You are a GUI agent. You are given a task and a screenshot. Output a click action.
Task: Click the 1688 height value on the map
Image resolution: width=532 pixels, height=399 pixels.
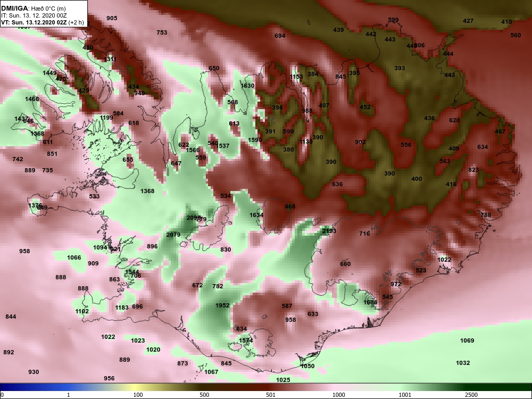[x=370, y=302]
